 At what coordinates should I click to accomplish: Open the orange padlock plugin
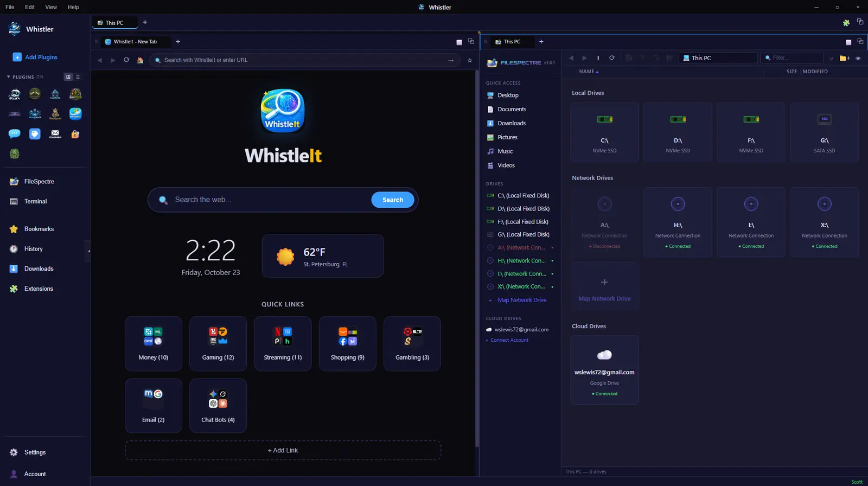(x=75, y=134)
